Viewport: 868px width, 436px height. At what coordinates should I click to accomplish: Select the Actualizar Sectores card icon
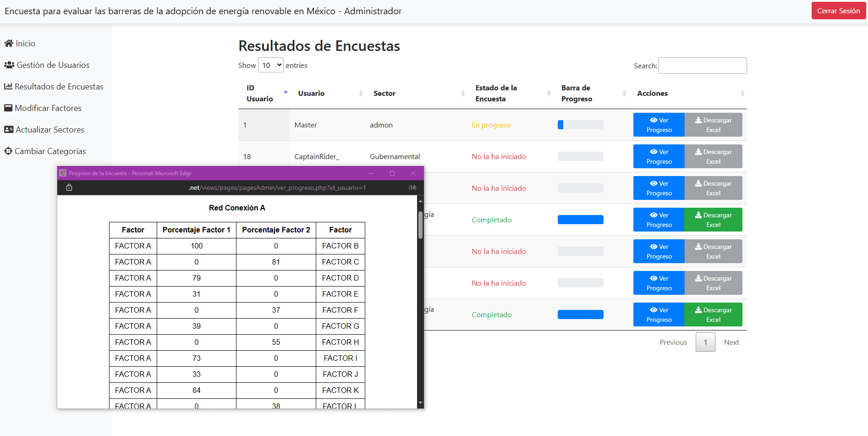tap(8, 129)
